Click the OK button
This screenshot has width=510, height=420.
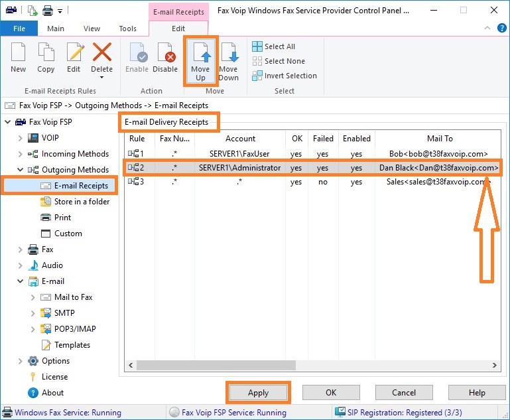click(331, 393)
